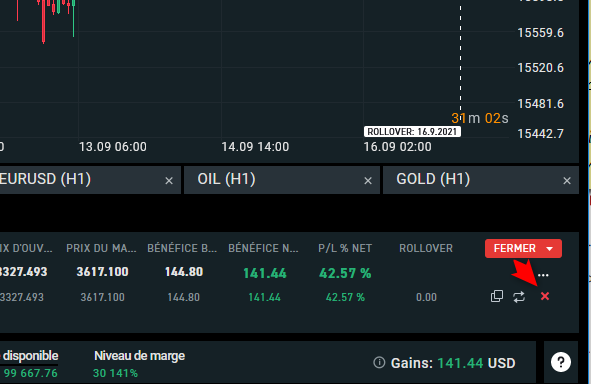
Task: Close position with red X icon
Action: pos(545,297)
